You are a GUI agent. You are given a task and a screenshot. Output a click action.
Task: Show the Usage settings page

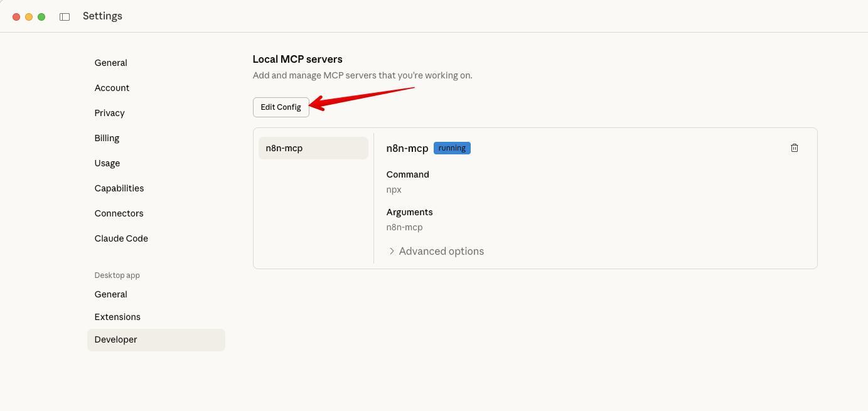[x=107, y=163]
